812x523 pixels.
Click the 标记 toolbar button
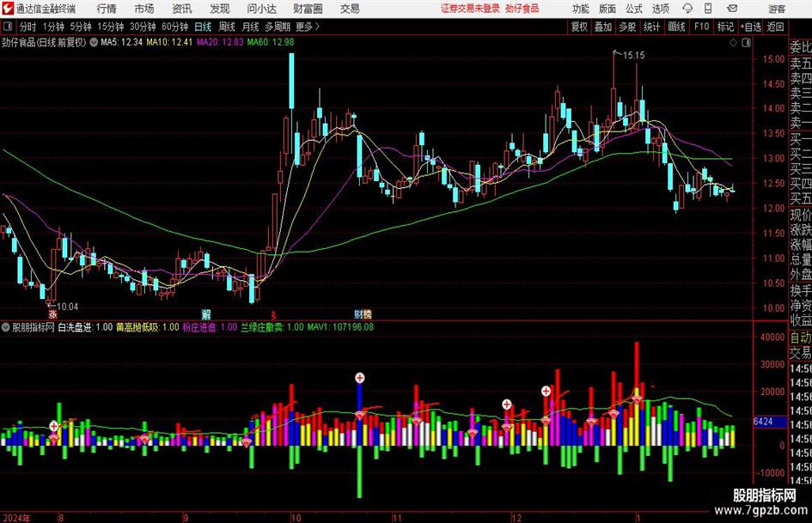[725, 27]
